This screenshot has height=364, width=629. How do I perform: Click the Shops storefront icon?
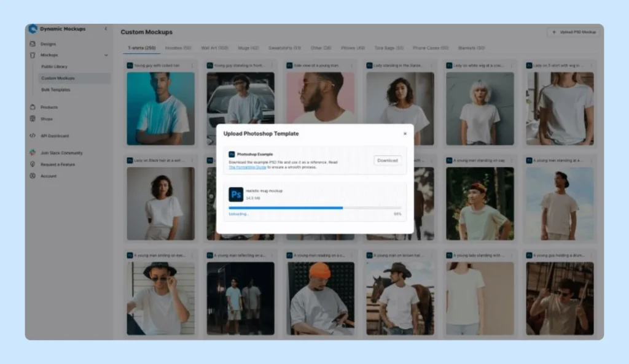[x=33, y=118]
